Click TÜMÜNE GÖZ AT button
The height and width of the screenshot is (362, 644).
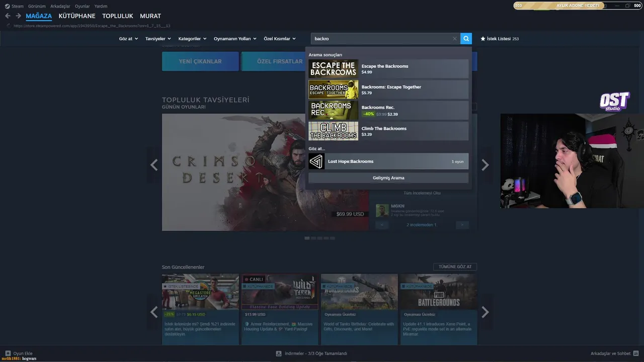pos(455,266)
